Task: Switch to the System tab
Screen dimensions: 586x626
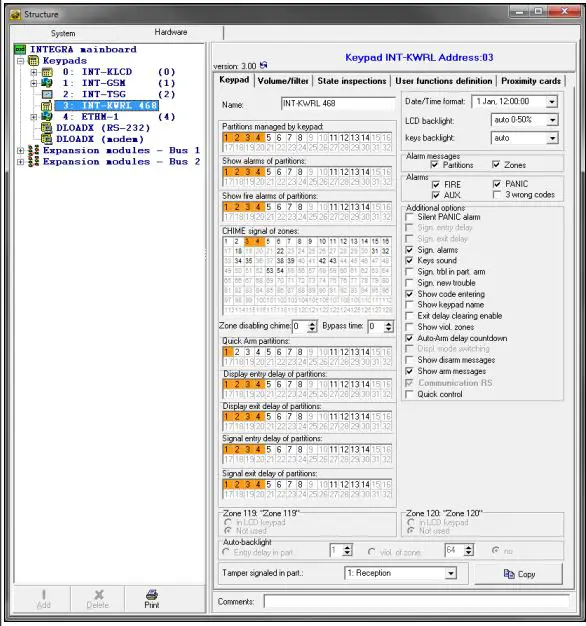Action: 63,33
